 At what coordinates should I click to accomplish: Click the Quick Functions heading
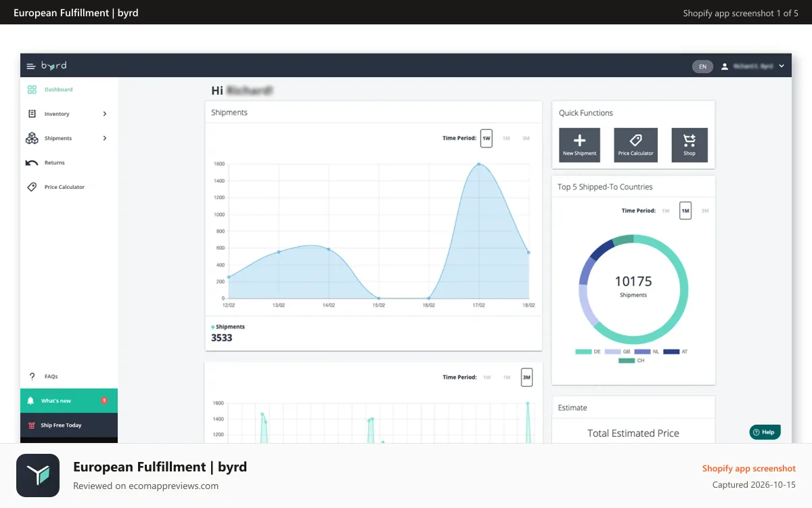pyautogui.click(x=586, y=113)
